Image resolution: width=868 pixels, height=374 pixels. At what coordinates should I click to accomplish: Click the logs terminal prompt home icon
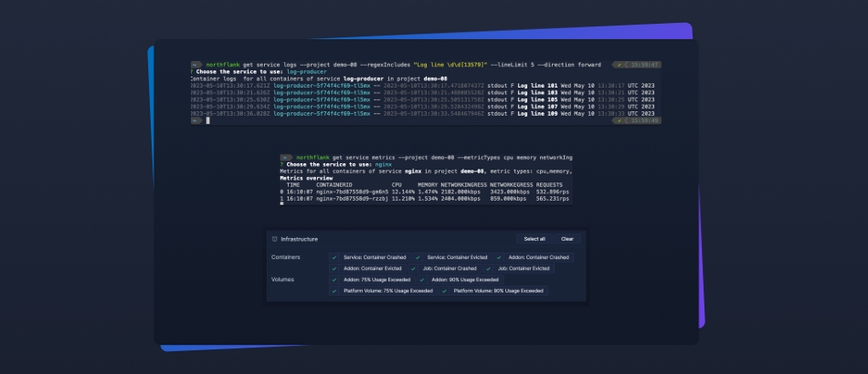click(x=196, y=65)
